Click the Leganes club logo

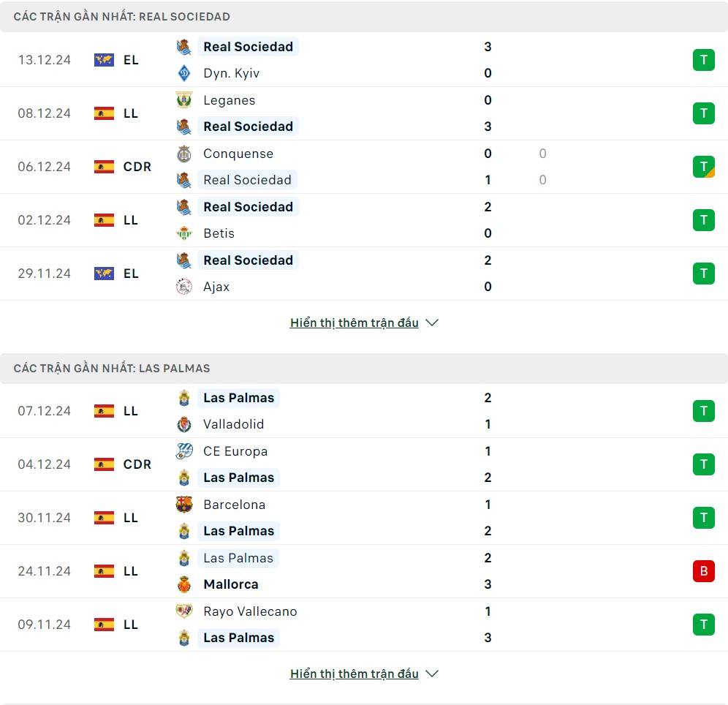click(x=183, y=100)
